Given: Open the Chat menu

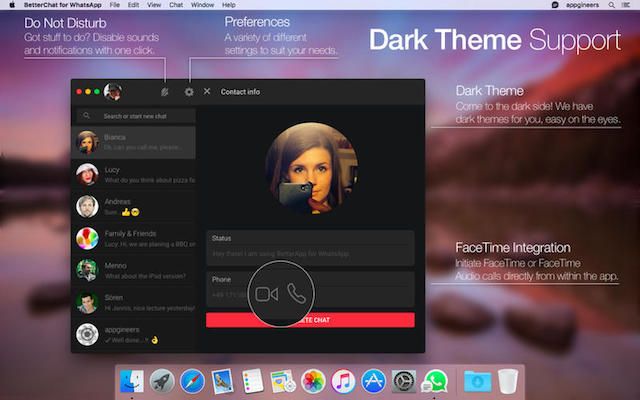Looking at the screenshot, I should point(176,5).
